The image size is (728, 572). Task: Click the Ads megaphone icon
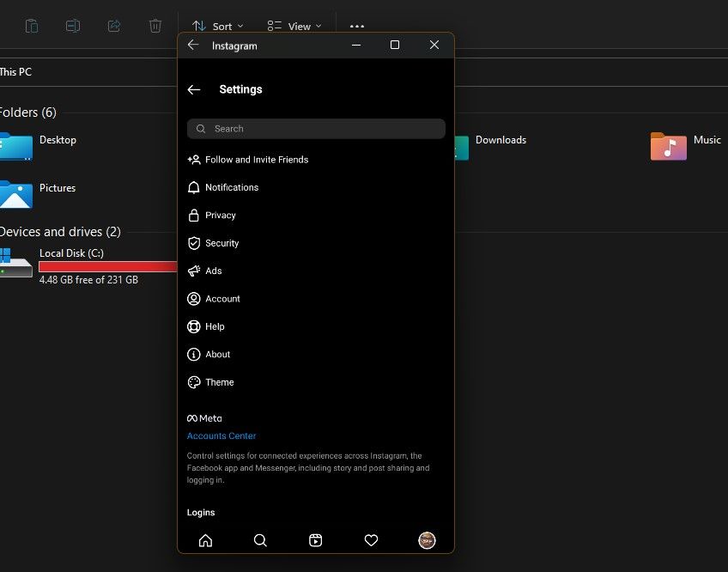(194, 271)
